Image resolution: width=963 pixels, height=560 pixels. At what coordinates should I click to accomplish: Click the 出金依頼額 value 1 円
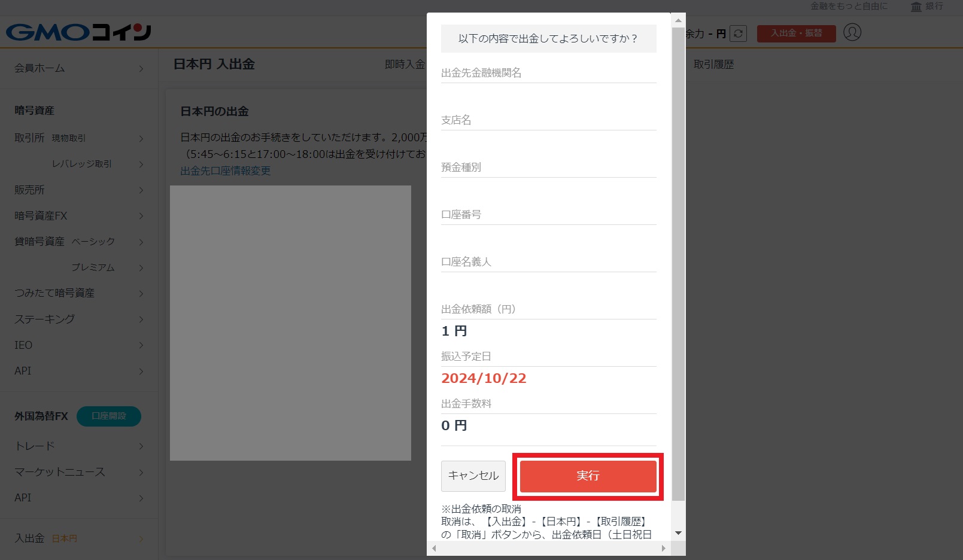pyautogui.click(x=454, y=331)
